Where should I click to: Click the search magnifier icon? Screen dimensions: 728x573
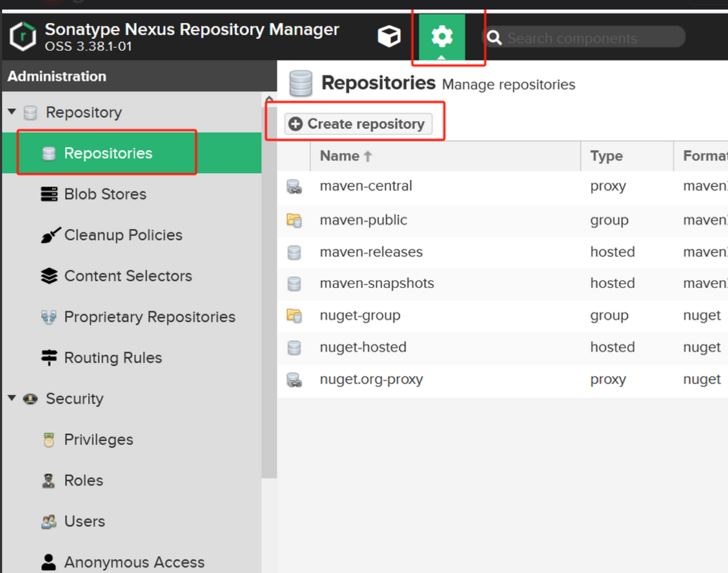click(x=494, y=38)
